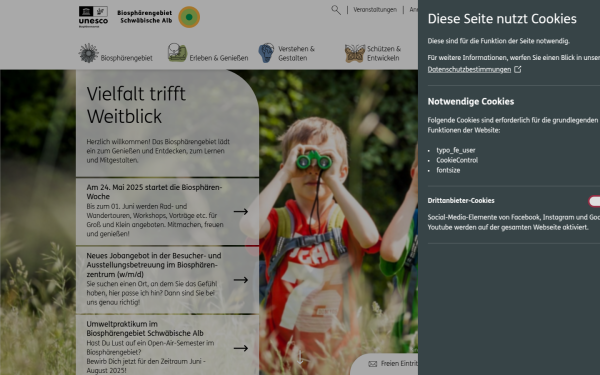This screenshot has height=375, width=600.
Task: Open the Schützen & Entwickeln menu
Action: coord(384,53)
